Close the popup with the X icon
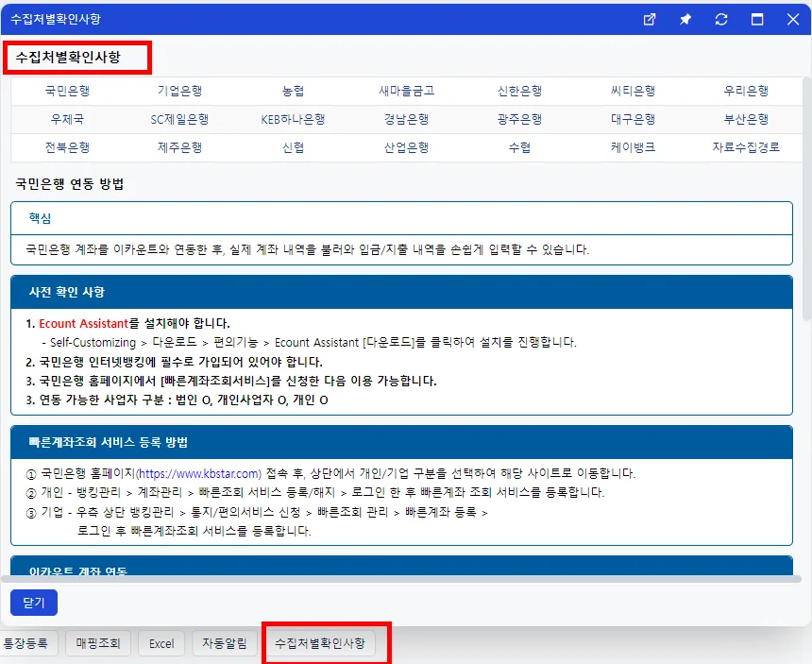 click(793, 20)
